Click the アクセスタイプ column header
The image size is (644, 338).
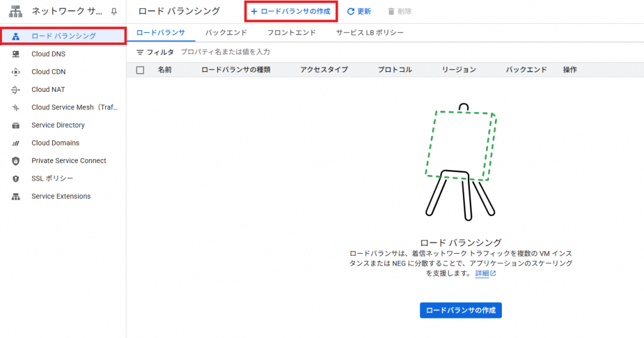point(324,70)
